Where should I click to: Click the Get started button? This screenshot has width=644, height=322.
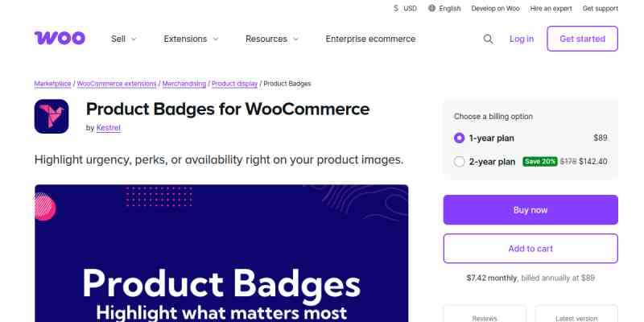point(582,39)
